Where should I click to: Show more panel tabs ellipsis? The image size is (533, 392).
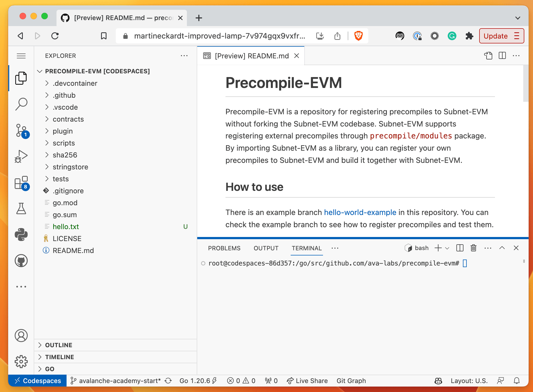(x=335, y=248)
